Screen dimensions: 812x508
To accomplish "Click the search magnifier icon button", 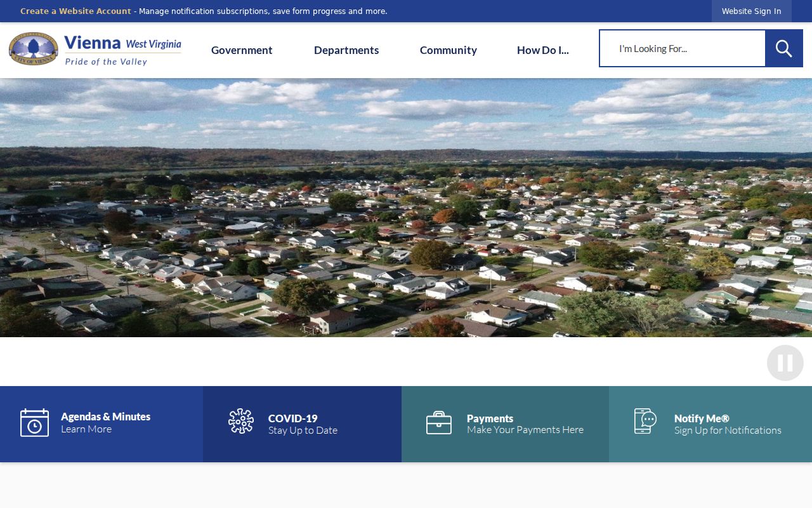I will click(784, 48).
